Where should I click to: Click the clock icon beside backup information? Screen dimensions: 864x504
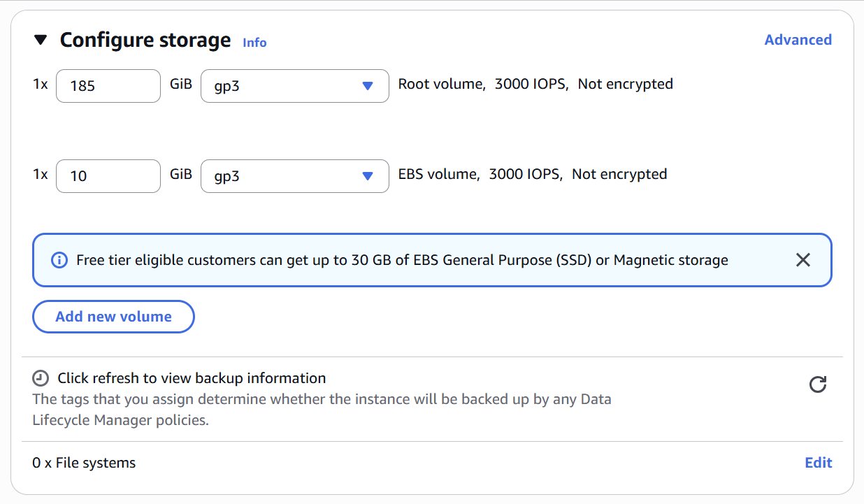point(41,378)
